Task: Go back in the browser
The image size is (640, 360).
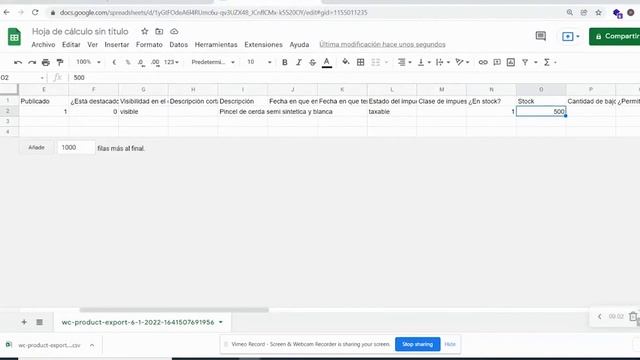Action: pyautogui.click(x=7, y=13)
